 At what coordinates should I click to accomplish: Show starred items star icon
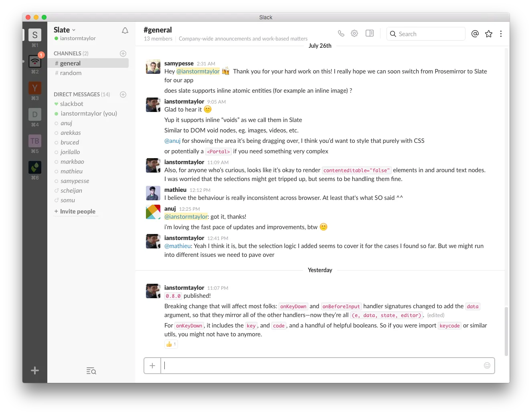(x=489, y=34)
